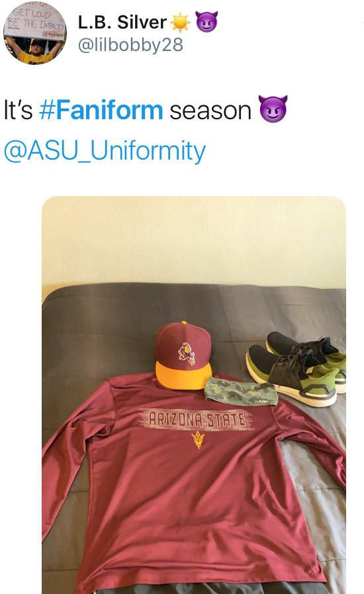Click the gold pitchfork logo on the shirt
This screenshot has height=594, width=364.
[x=198, y=440]
